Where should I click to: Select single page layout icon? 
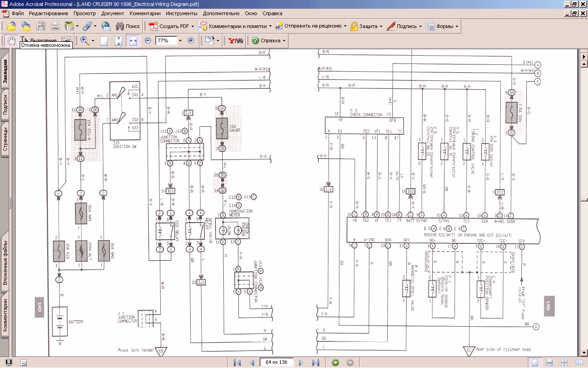[x=535, y=362]
